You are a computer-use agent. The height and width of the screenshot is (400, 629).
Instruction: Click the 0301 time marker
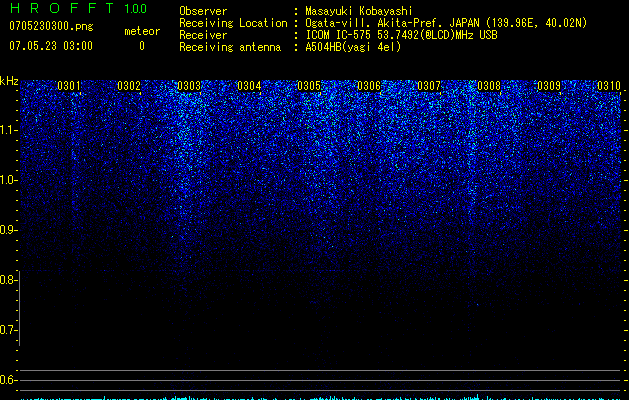69,86
